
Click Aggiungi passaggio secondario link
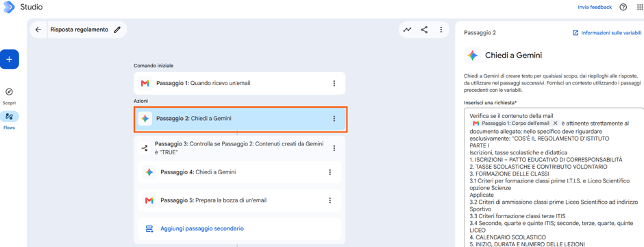click(x=202, y=228)
